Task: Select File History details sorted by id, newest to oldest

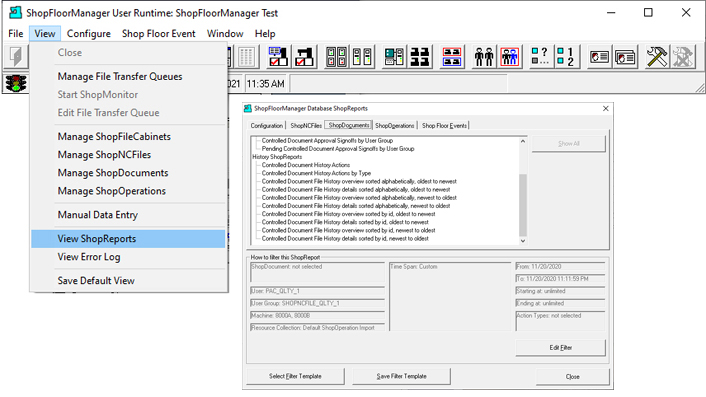Action: (x=345, y=239)
